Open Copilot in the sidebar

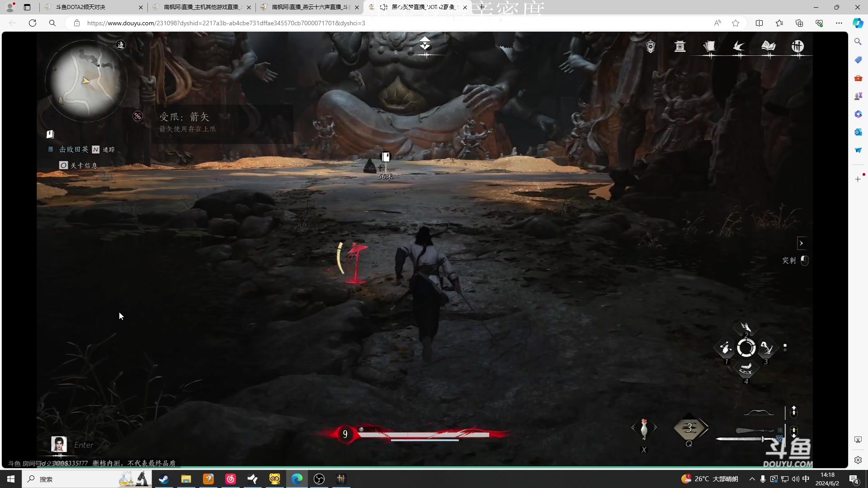click(858, 23)
